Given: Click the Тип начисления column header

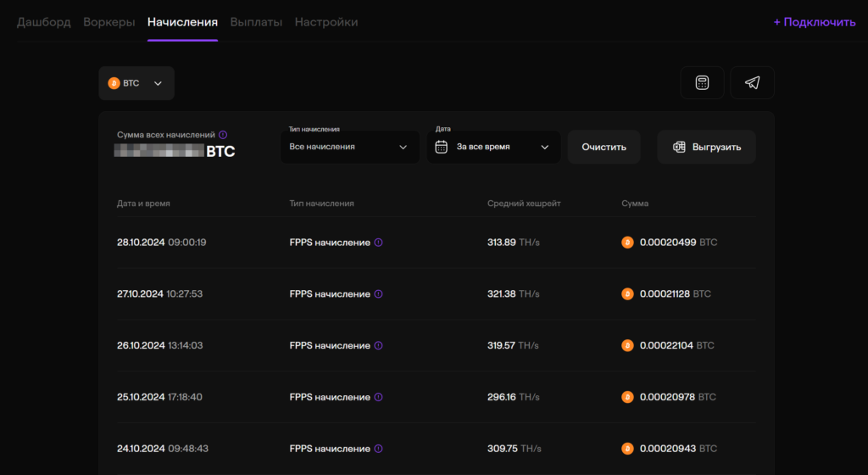Looking at the screenshot, I should tap(321, 204).
